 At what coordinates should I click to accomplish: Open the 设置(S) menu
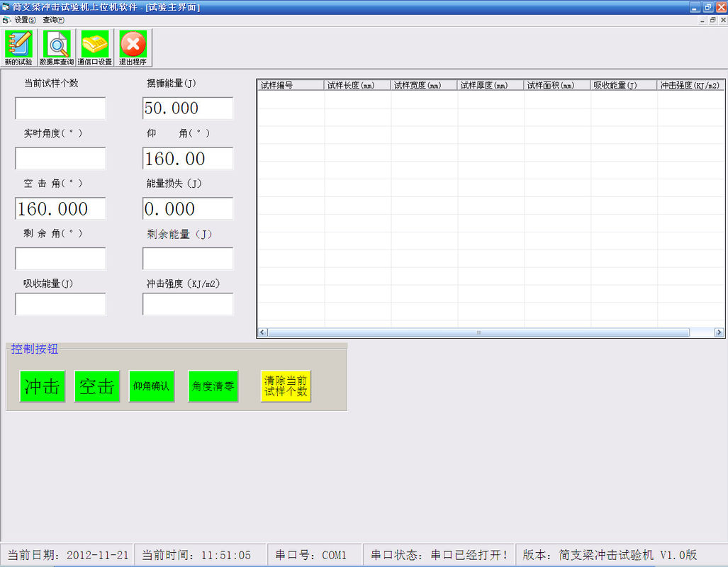[x=25, y=20]
